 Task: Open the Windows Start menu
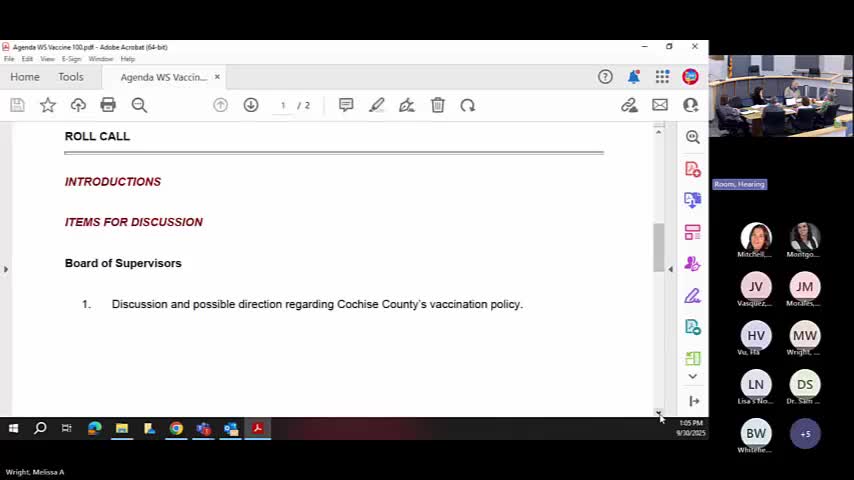[x=14, y=429]
